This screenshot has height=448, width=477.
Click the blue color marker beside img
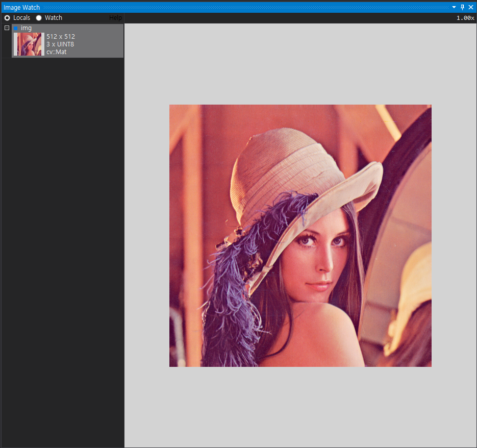[x=16, y=28]
